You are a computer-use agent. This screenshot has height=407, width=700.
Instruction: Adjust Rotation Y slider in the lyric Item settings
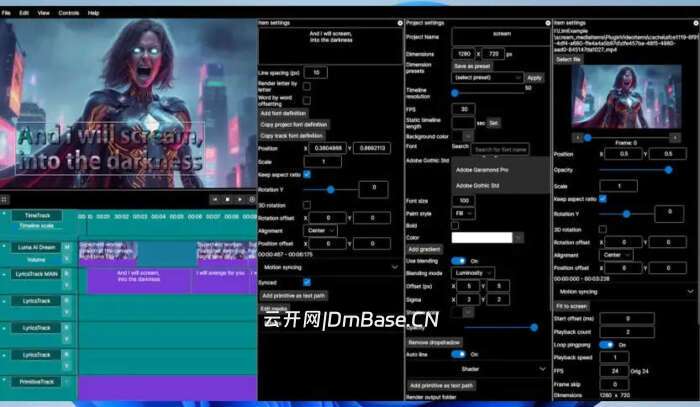(x=331, y=190)
